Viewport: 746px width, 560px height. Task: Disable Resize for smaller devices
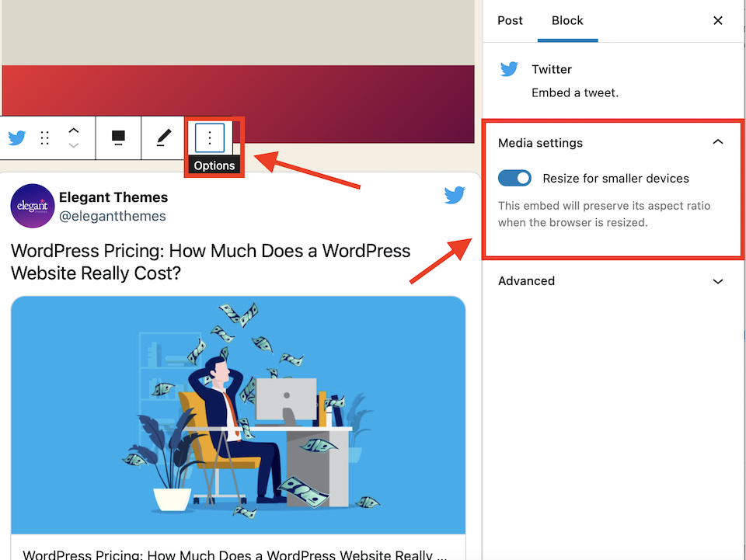coord(514,178)
